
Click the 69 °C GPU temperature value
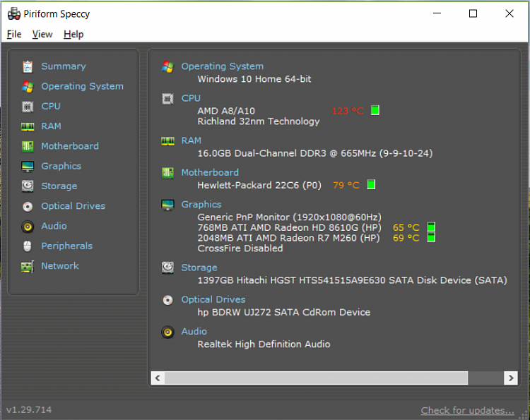406,238
